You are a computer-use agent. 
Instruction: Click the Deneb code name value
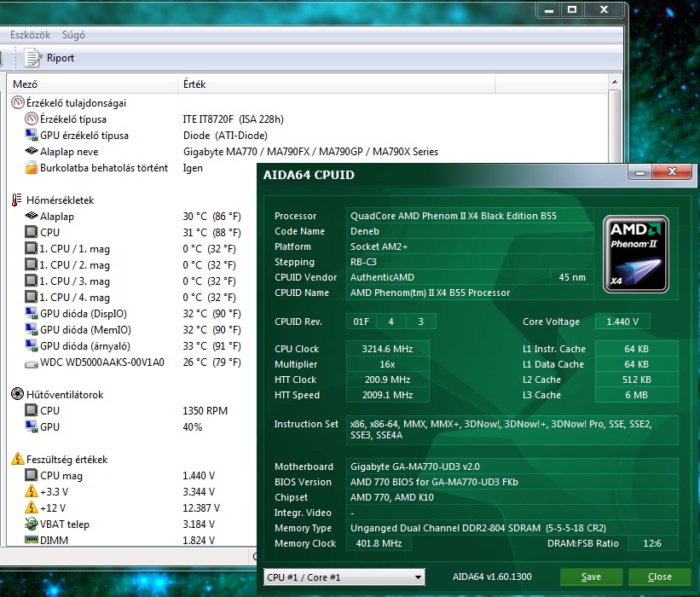[x=365, y=231]
